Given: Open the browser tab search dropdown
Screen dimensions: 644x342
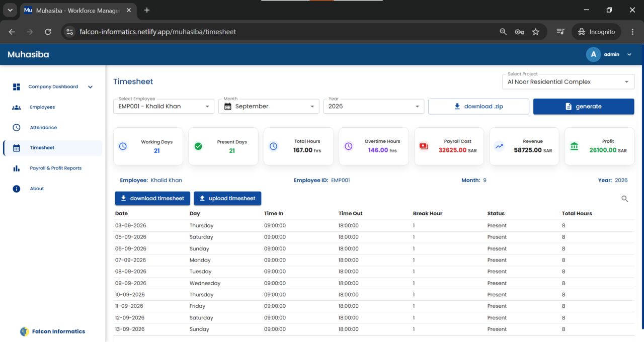Looking at the screenshot, I should [x=10, y=10].
